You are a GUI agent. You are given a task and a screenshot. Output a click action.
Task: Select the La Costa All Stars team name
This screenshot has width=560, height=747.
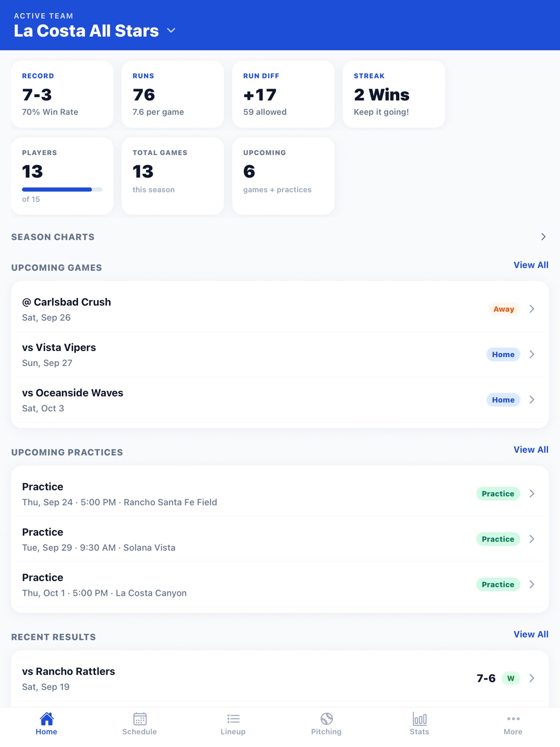coord(86,31)
